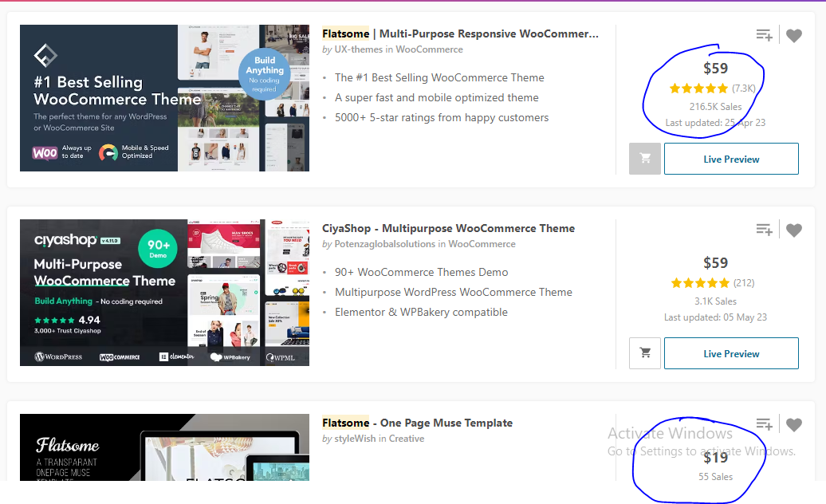Viewport: 826px width, 504px height.
Task: Click the five-star rating of Flatsome
Action: [698, 89]
